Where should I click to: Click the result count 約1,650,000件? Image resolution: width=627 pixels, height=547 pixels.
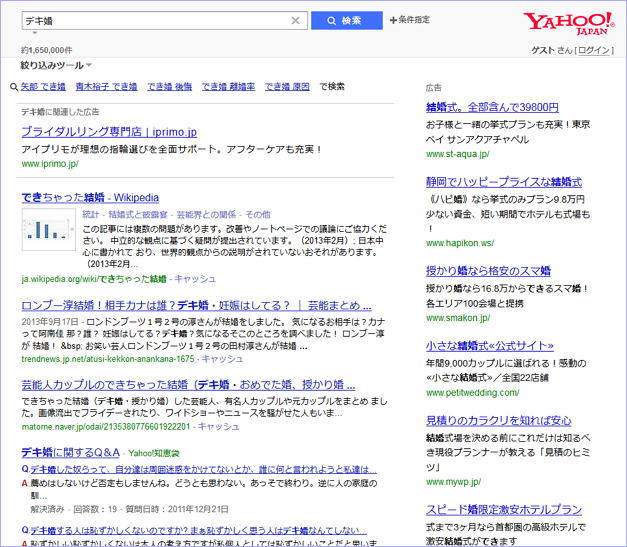(x=47, y=50)
